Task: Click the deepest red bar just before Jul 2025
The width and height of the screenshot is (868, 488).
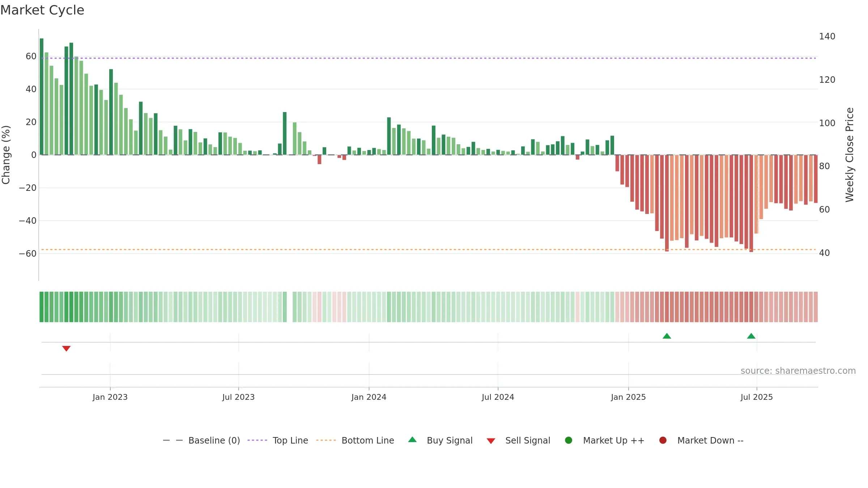Action: tap(751, 204)
